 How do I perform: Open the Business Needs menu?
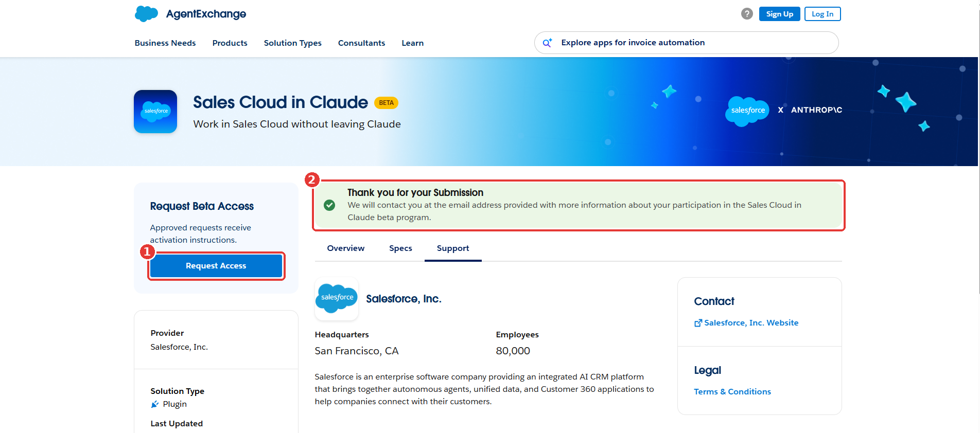point(165,43)
